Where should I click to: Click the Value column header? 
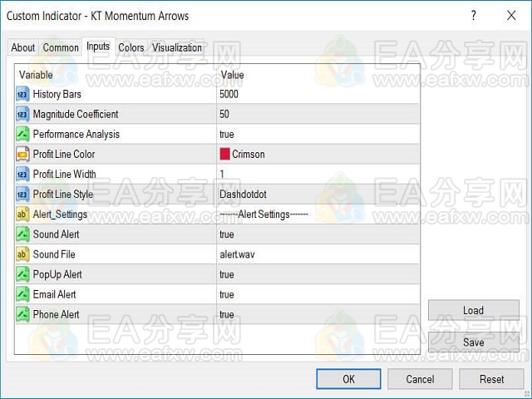232,75
